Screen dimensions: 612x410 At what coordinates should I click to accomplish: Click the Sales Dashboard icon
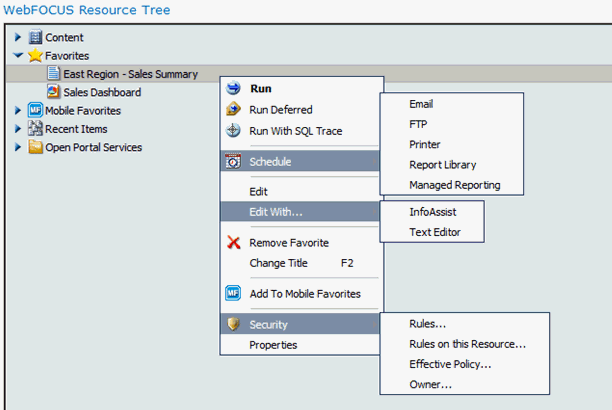[x=53, y=92]
